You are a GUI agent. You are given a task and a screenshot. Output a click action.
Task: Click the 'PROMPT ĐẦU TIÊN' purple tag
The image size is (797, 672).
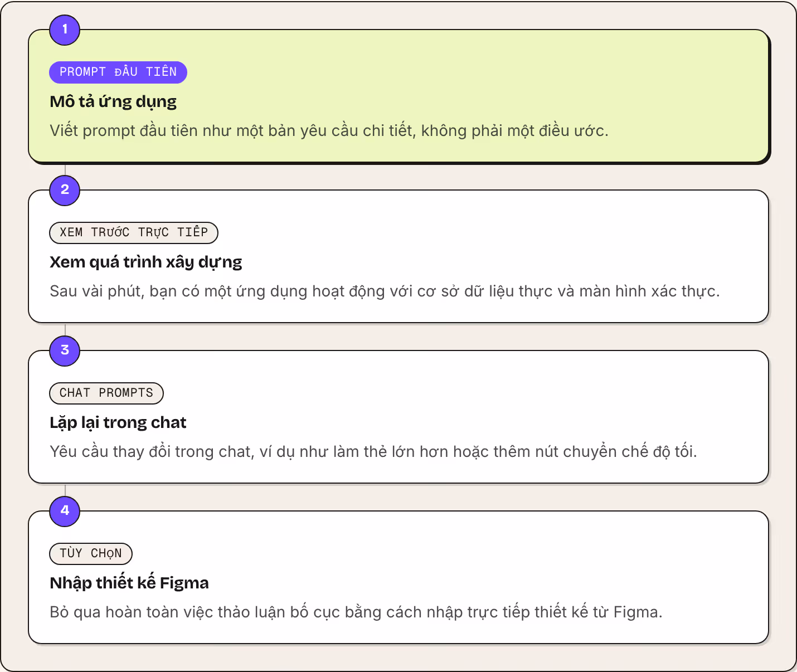(118, 72)
